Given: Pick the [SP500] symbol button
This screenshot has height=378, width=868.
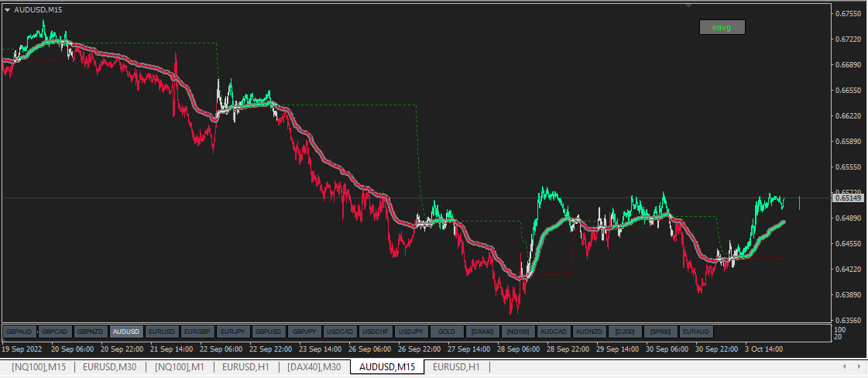Looking at the screenshot, I should pos(660,332).
